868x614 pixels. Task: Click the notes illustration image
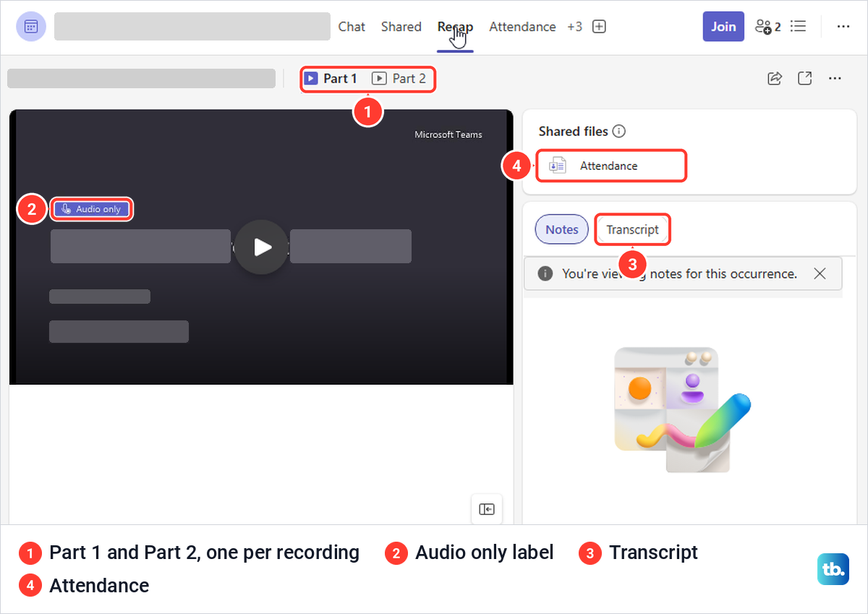682,409
